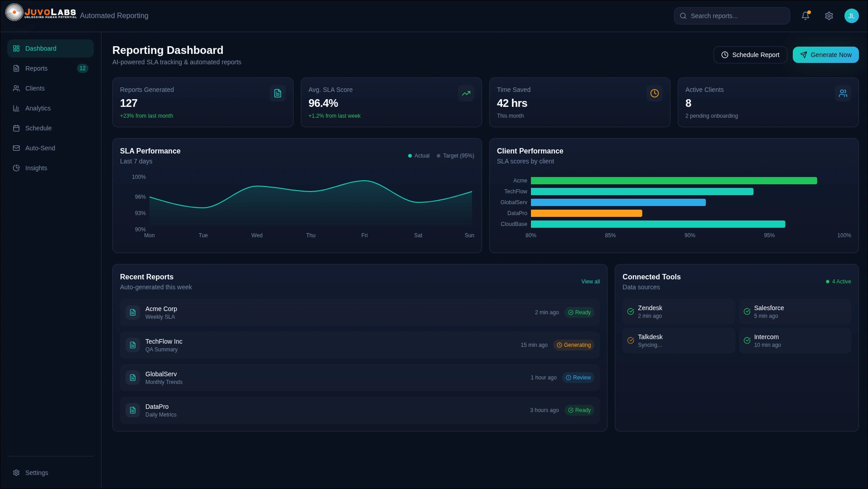Follow the View all link
The width and height of the screenshot is (868, 489).
click(x=590, y=282)
